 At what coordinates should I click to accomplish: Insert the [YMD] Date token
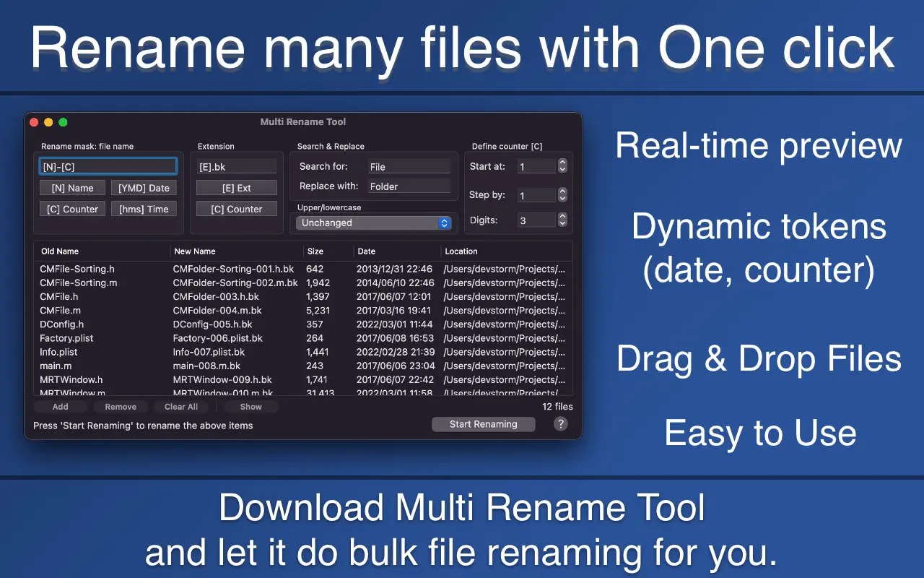click(144, 188)
